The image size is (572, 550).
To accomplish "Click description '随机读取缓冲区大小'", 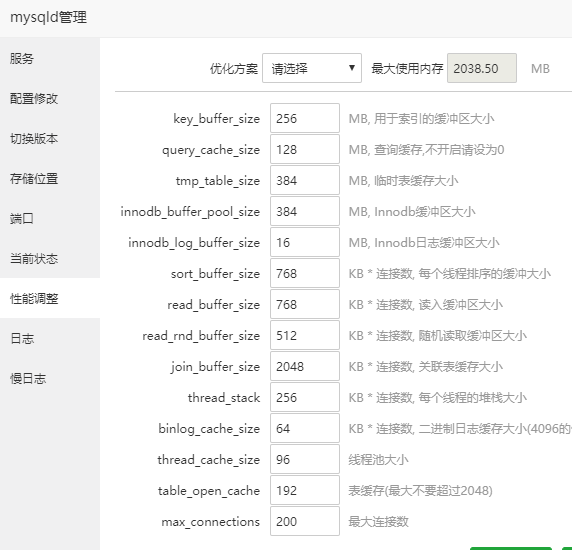I will [472, 336].
